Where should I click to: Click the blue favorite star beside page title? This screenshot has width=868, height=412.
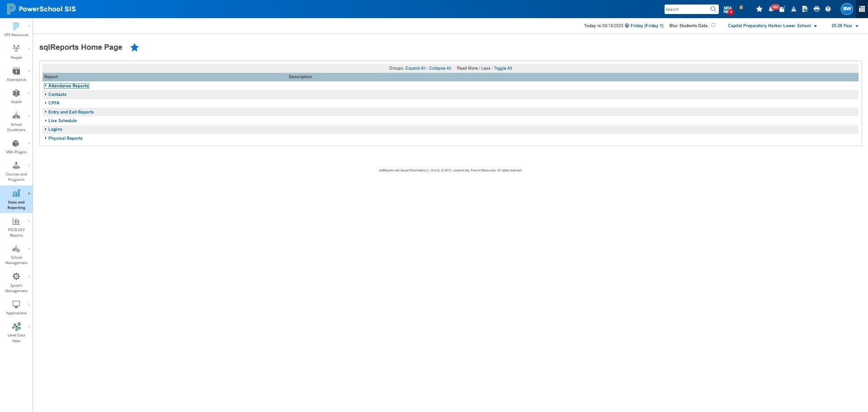(134, 47)
